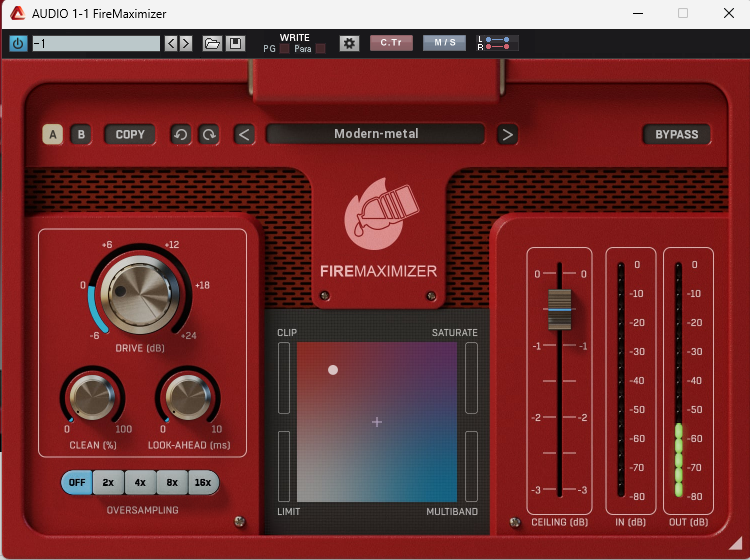Open preset folder icon

click(x=212, y=44)
